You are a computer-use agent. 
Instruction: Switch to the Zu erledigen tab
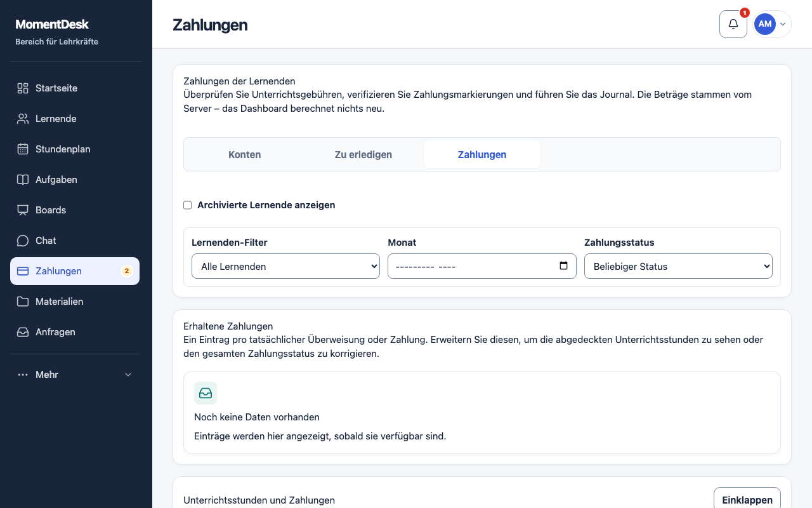pos(363,154)
